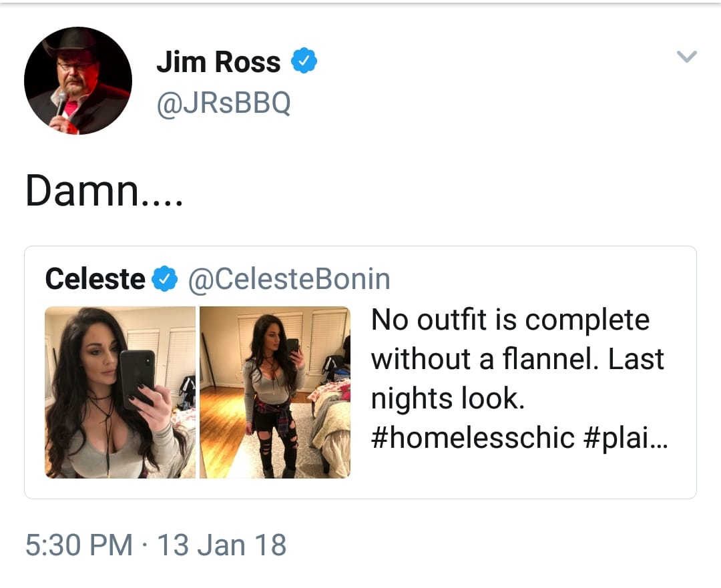
Task: Click the 13 Jan 18 date
Action: tap(222, 545)
